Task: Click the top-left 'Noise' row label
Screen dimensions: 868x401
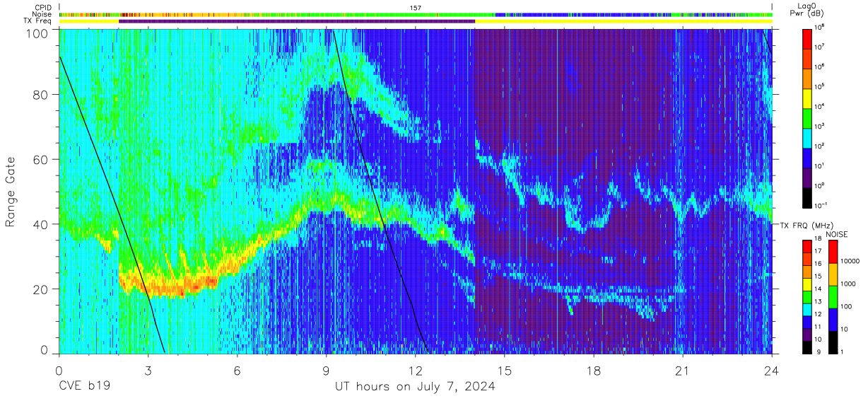Action: pyautogui.click(x=42, y=14)
